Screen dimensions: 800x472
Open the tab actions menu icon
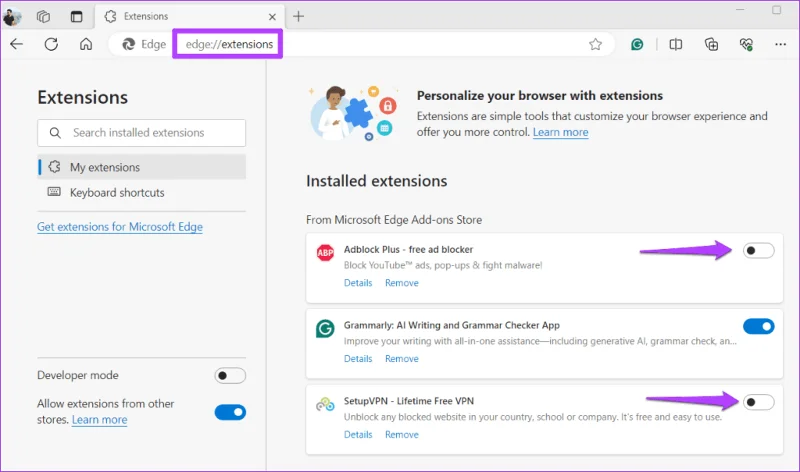(x=76, y=17)
